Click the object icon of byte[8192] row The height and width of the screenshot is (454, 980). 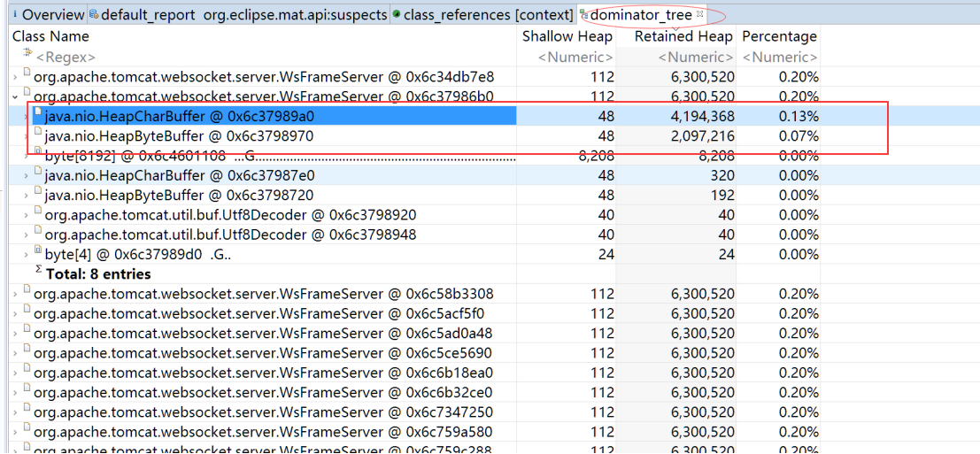(x=37, y=154)
